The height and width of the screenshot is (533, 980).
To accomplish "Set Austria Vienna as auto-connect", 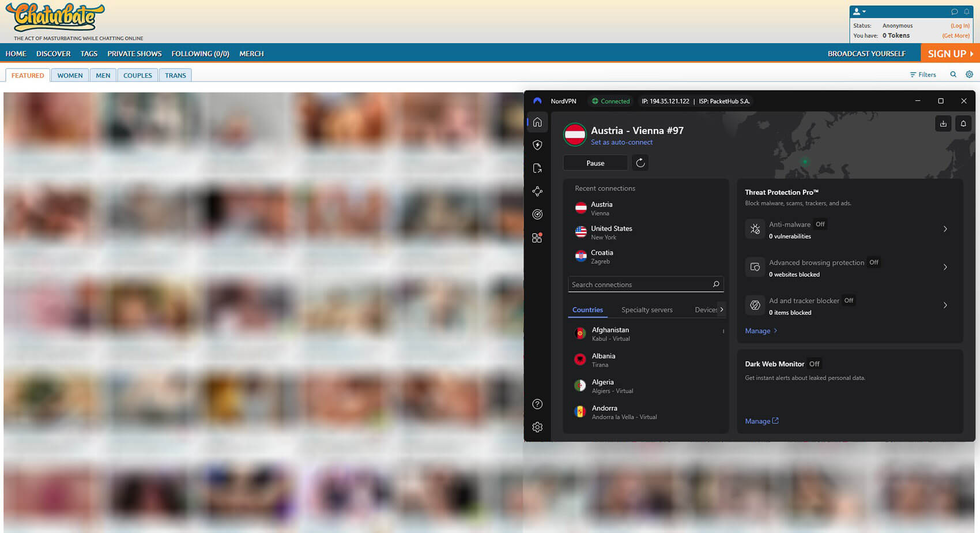I will coord(622,142).
